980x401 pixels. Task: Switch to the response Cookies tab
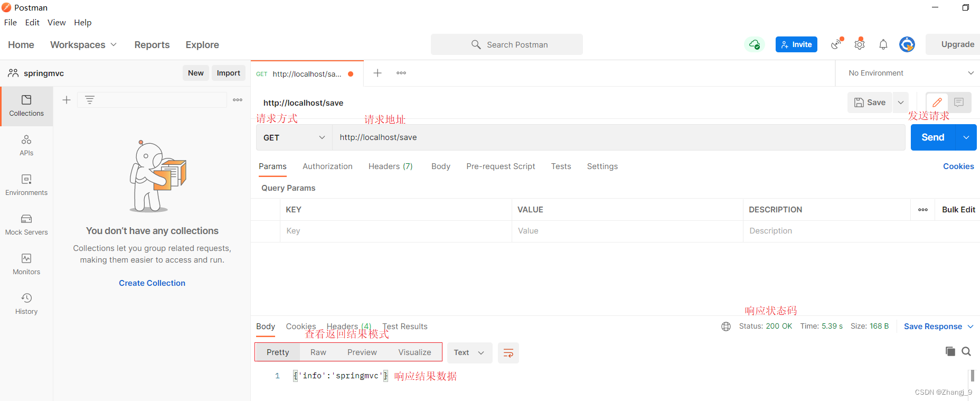tap(301, 327)
